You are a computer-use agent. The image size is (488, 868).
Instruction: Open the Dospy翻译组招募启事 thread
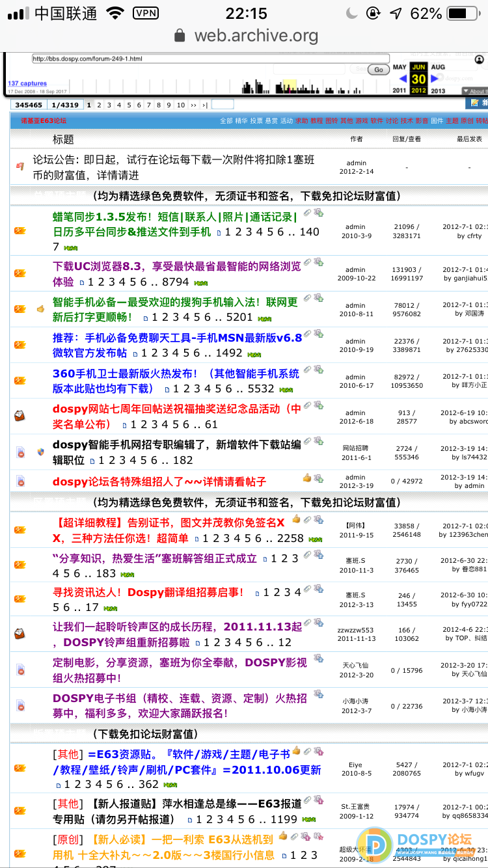coord(148,592)
